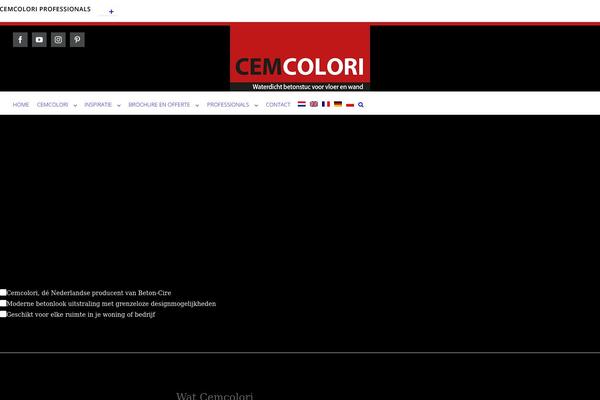This screenshot has width=600, height=400.
Task: Click the CEMCOLORI PROFESSIONALS top link
Action: tap(45, 9)
